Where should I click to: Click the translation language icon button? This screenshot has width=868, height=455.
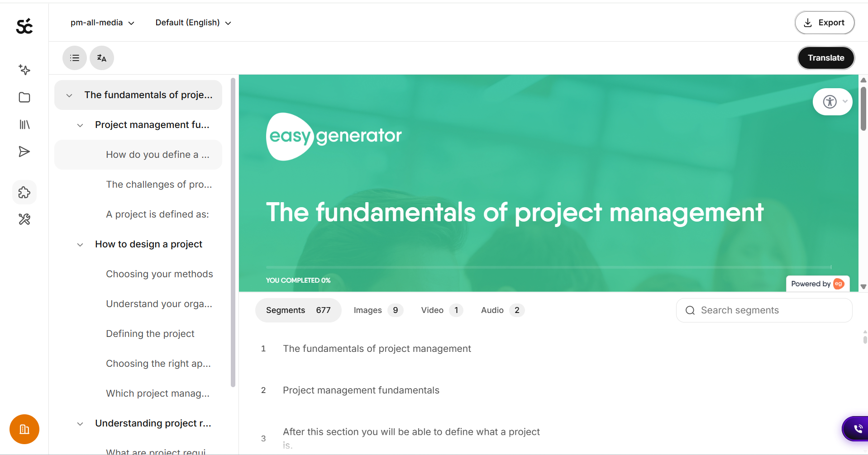(102, 58)
